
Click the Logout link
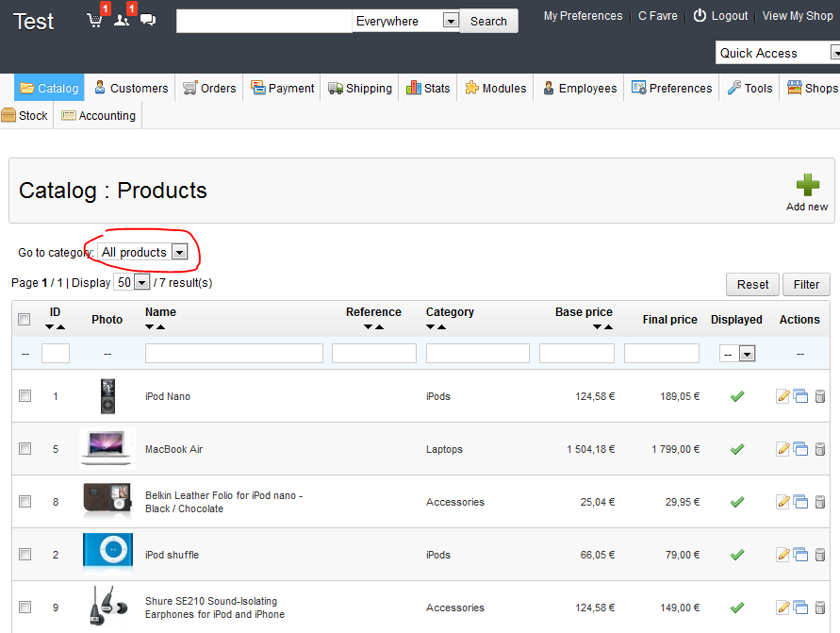(x=721, y=16)
